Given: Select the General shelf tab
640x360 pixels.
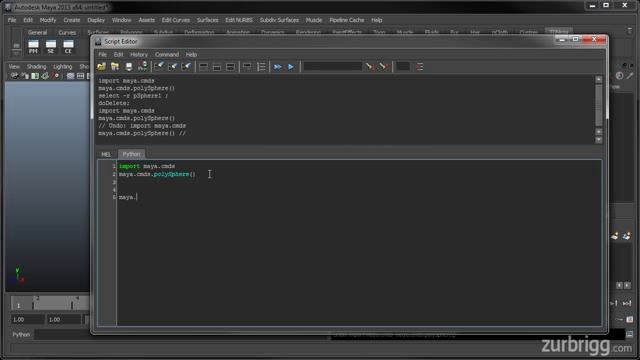Looking at the screenshot, I should [x=38, y=32].
